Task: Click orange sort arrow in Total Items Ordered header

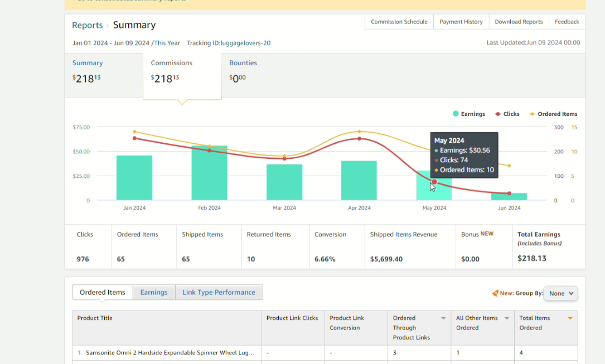Action: [570, 318]
